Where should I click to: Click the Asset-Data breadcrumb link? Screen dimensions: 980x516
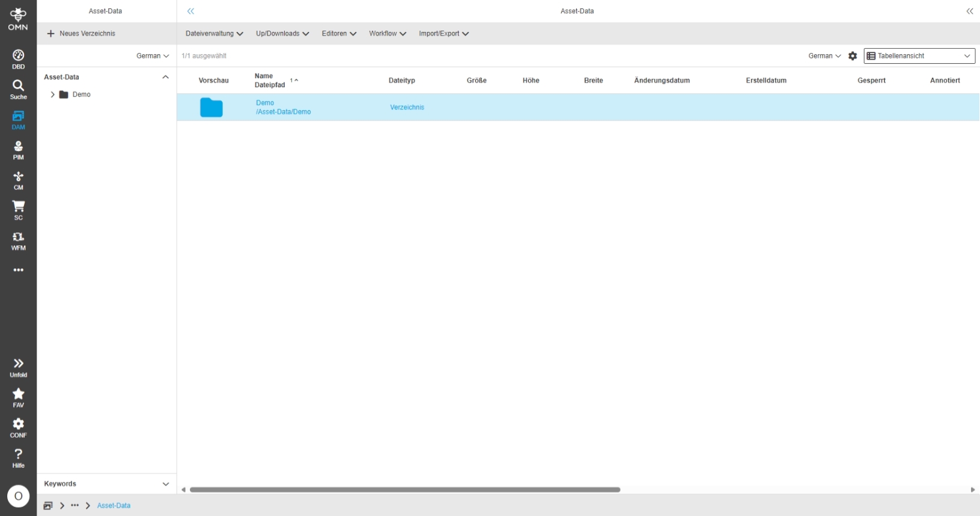(114, 506)
